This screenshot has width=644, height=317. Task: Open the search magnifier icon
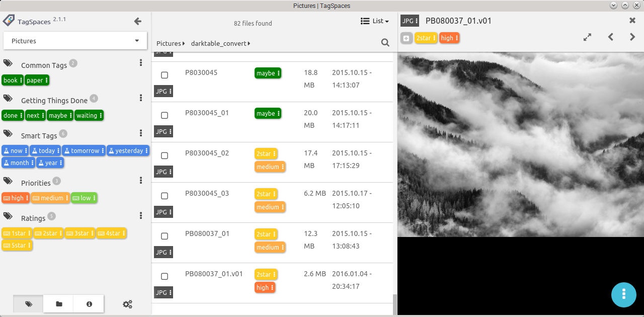pyautogui.click(x=385, y=43)
